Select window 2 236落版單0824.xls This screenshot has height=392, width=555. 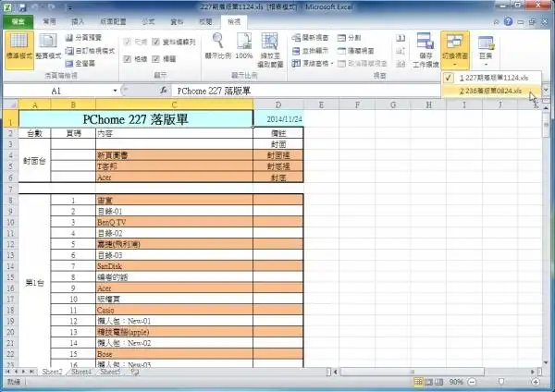pyautogui.click(x=491, y=91)
